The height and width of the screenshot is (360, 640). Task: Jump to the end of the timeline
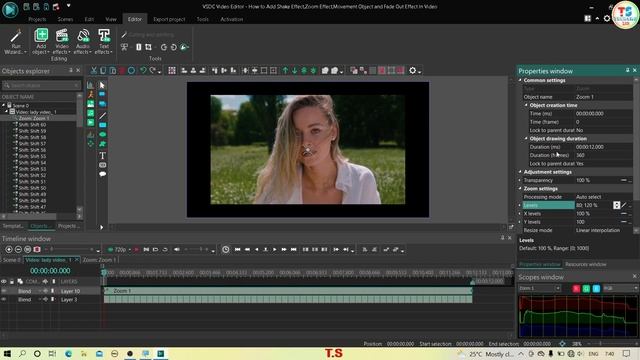(x=293, y=249)
